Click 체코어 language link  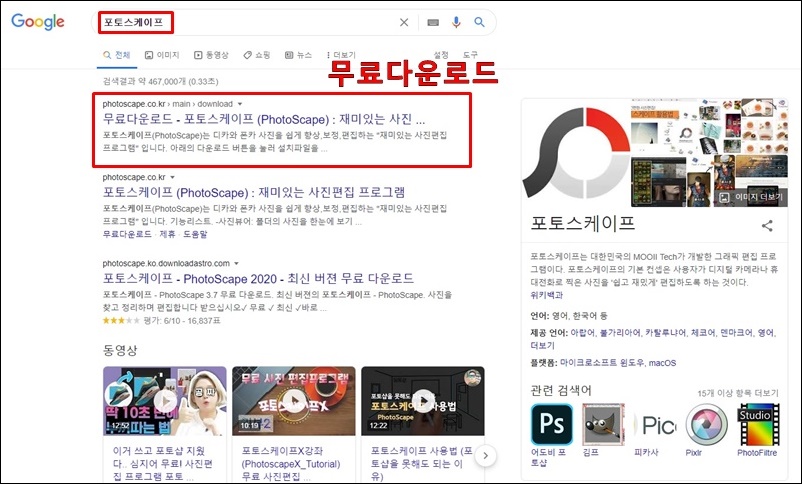[703, 333]
